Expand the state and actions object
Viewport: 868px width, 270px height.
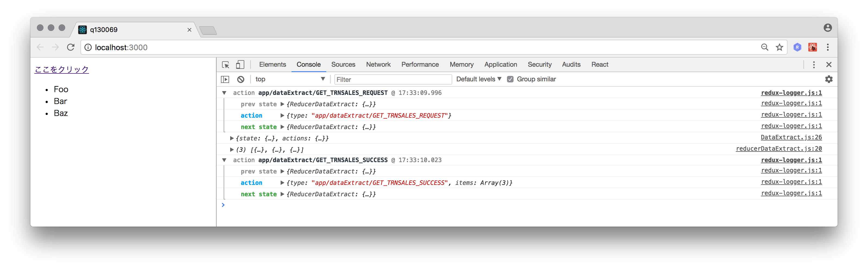pyautogui.click(x=232, y=138)
